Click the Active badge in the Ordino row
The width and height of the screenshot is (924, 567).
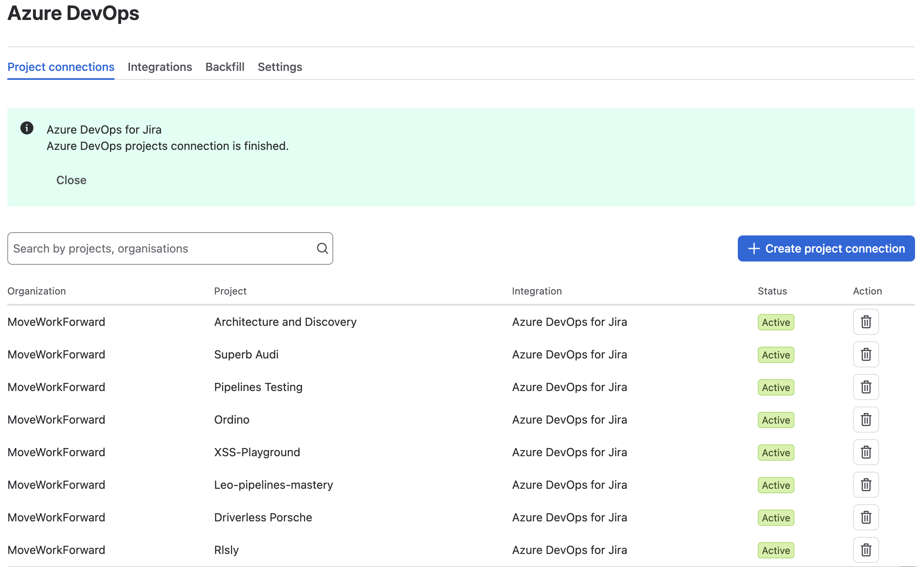[776, 420]
